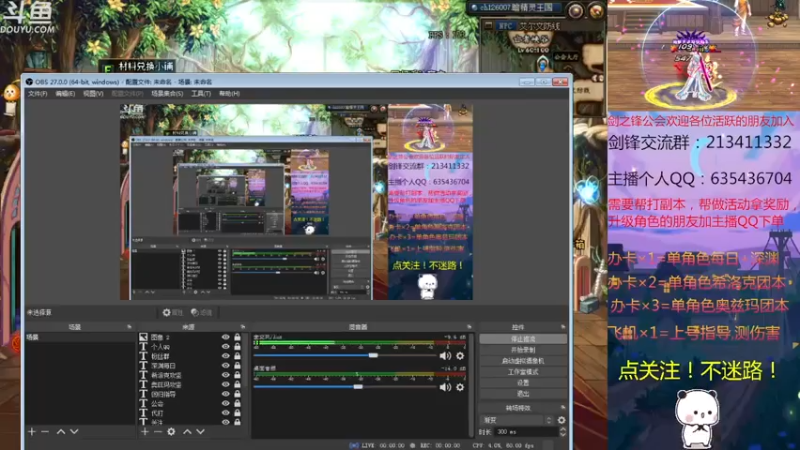The image size is (800, 450).
Task: Pop out the controls dock panel
Action: pyautogui.click(x=563, y=327)
